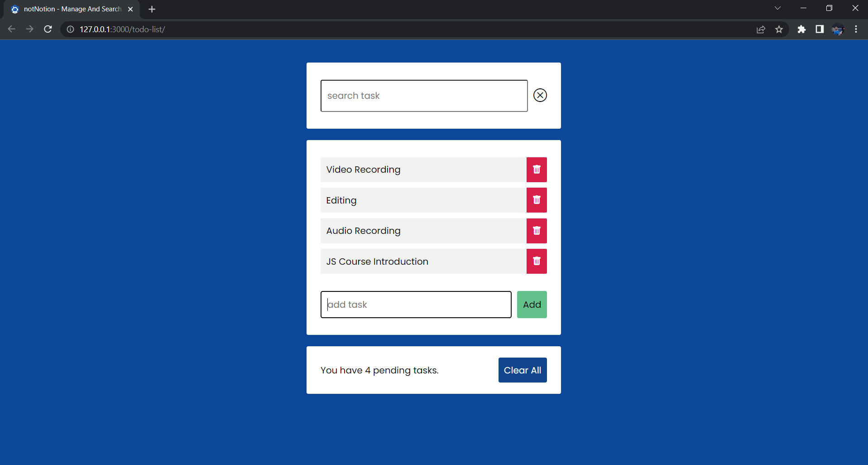Open a new browser tab
This screenshot has height=465, width=868.
click(x=152, y=9)
